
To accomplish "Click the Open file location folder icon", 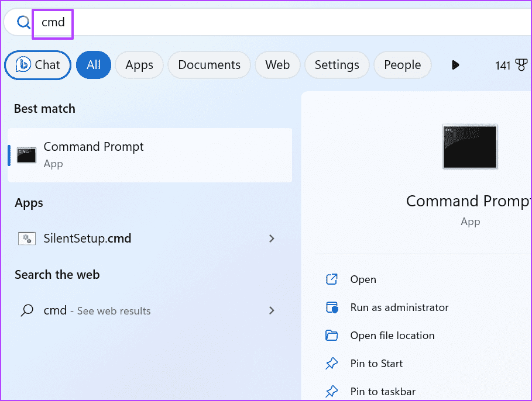I will [331, 336].
